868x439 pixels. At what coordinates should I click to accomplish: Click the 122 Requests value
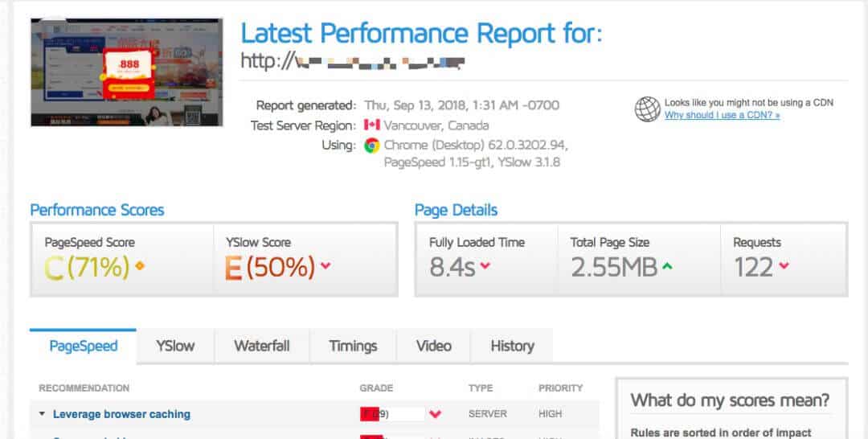753,268
